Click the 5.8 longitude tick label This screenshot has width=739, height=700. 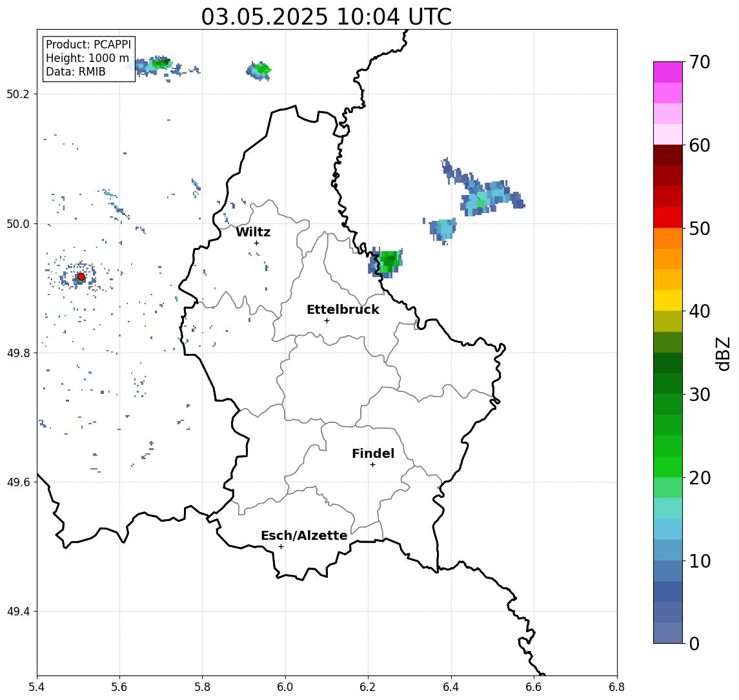[x=202, y=687]
